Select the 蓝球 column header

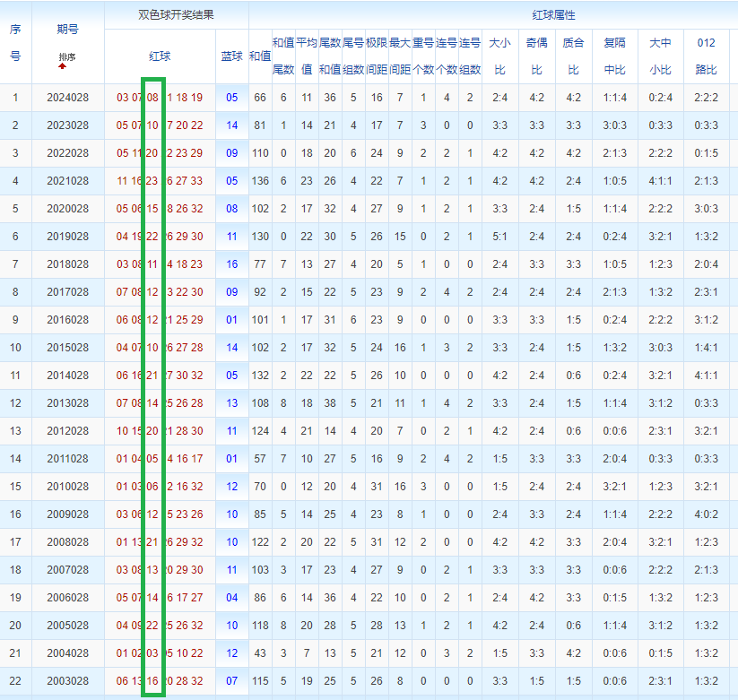(232, 56)
